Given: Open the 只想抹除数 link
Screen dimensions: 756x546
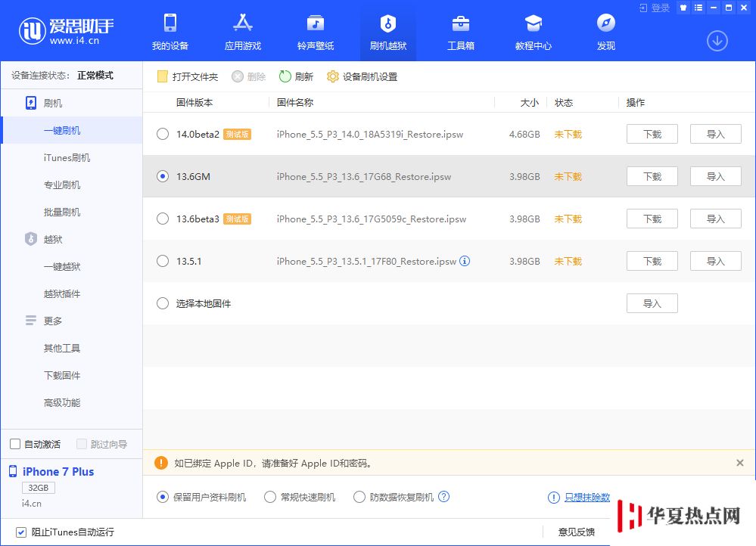Looking at the screenshot, I should 587,498.
